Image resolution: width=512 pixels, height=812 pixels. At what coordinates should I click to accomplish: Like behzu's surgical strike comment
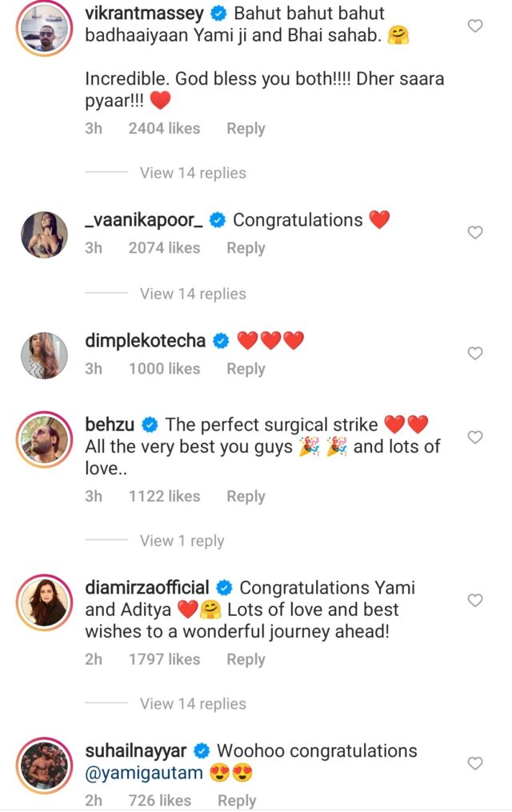pyautogui.click(x=474, y=438)
